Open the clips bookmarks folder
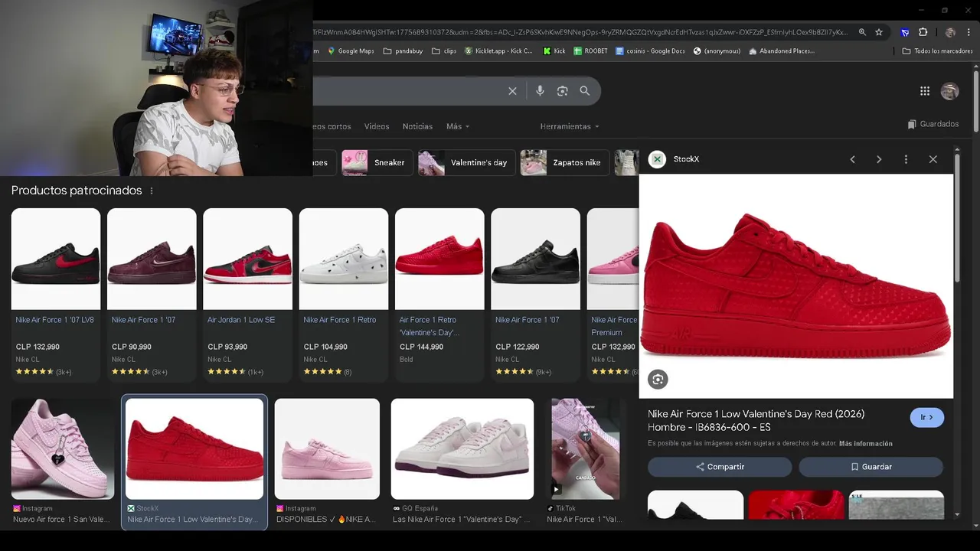 point(444,51)
